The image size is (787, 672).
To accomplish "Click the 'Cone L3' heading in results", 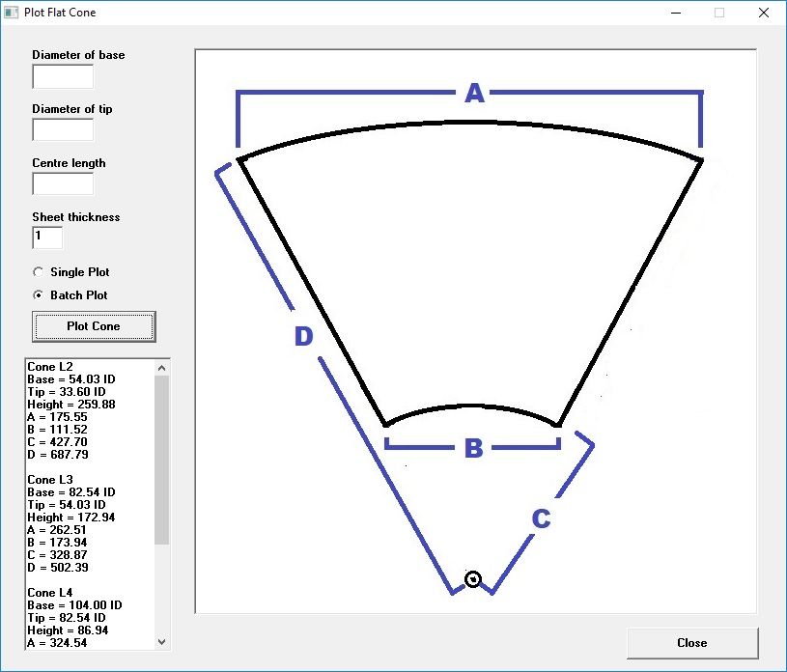I will point(50,480).
